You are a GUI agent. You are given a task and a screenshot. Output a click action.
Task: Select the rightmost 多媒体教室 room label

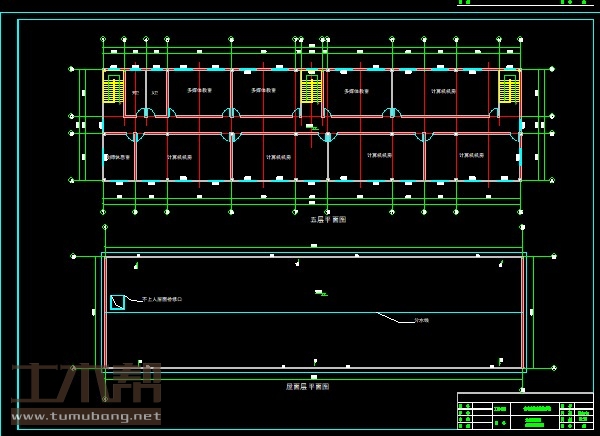point(357,91)
